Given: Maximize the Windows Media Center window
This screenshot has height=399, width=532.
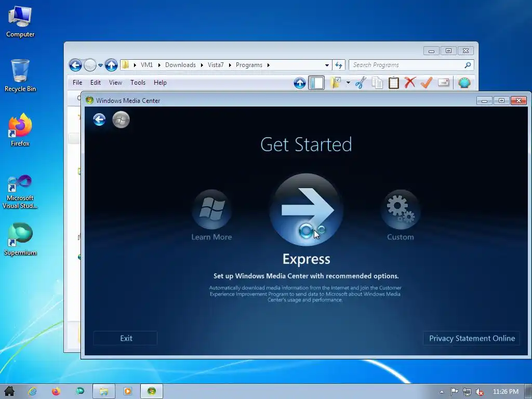Looking at the screenshot, I should click(501, 100).
